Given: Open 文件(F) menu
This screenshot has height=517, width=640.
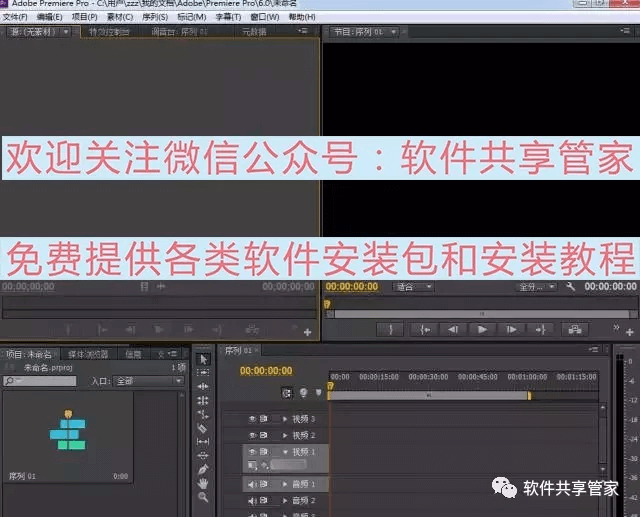Looking at the screenshot, I should click(x=15, y=17).
